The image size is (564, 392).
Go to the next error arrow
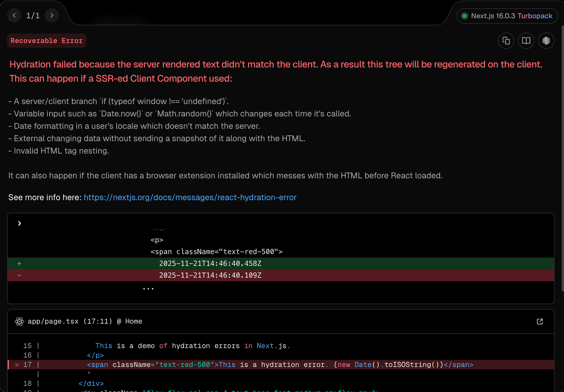tap(52, 15)
